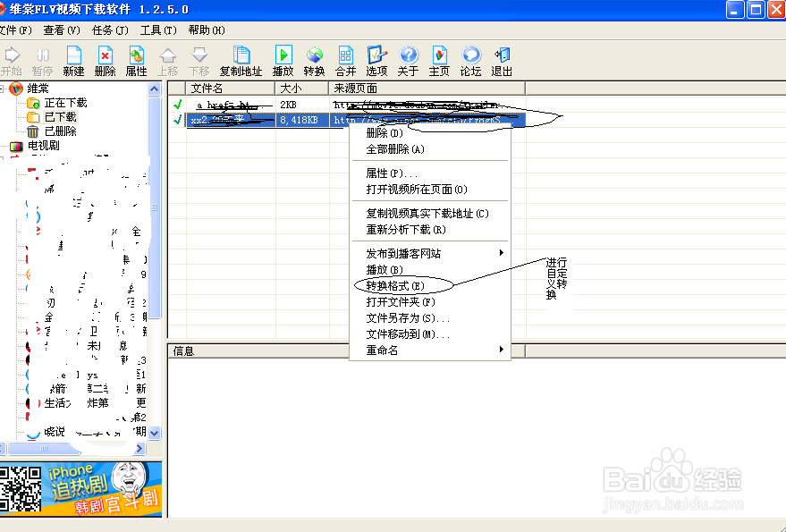
Task: Click the 播放 (Play) toolbar icon
Action: pos(283,61)
